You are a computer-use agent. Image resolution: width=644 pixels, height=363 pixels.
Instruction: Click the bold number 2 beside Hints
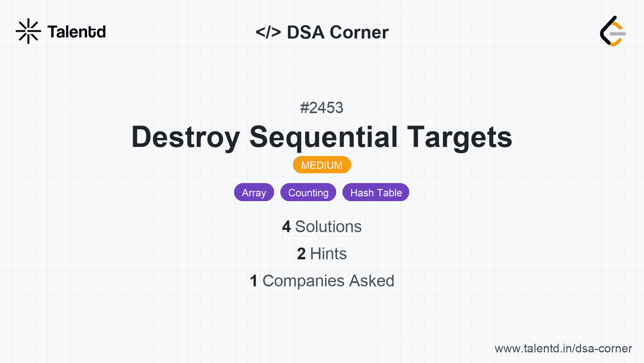coord(301,254)
